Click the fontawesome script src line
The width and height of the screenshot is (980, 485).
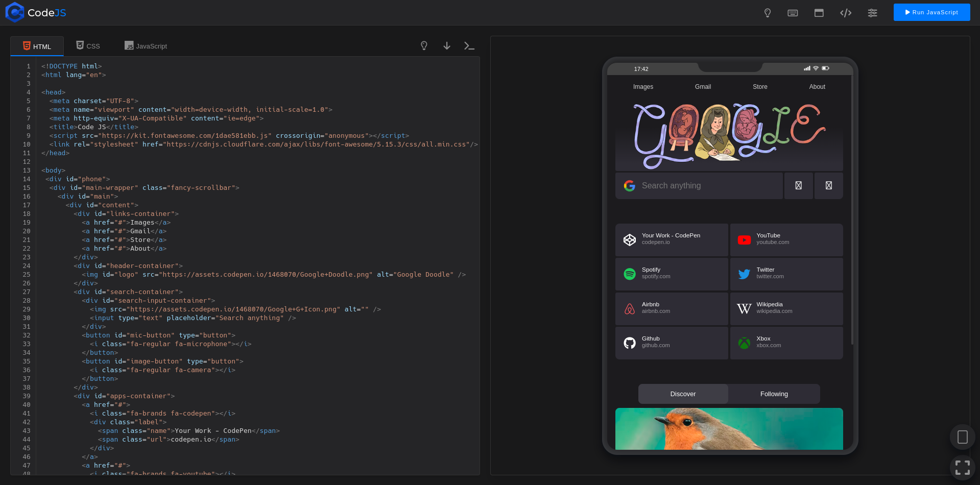(x=229, y=136)
